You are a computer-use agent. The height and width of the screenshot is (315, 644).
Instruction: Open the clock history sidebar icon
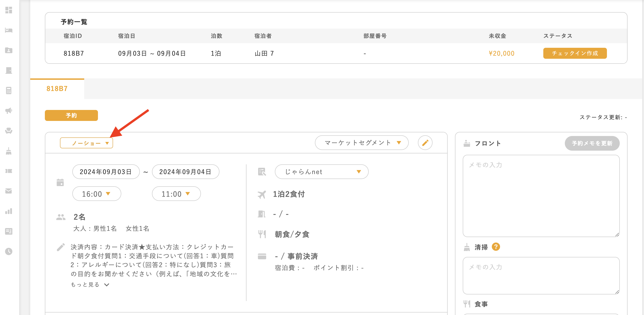click(x=9, y=251)
